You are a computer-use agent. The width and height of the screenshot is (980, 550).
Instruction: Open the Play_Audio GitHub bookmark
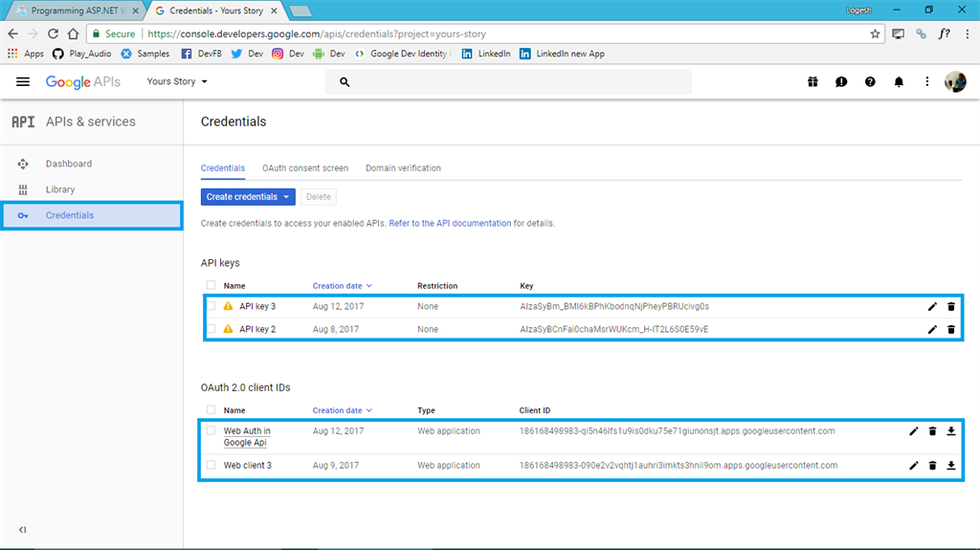[82, 54]
